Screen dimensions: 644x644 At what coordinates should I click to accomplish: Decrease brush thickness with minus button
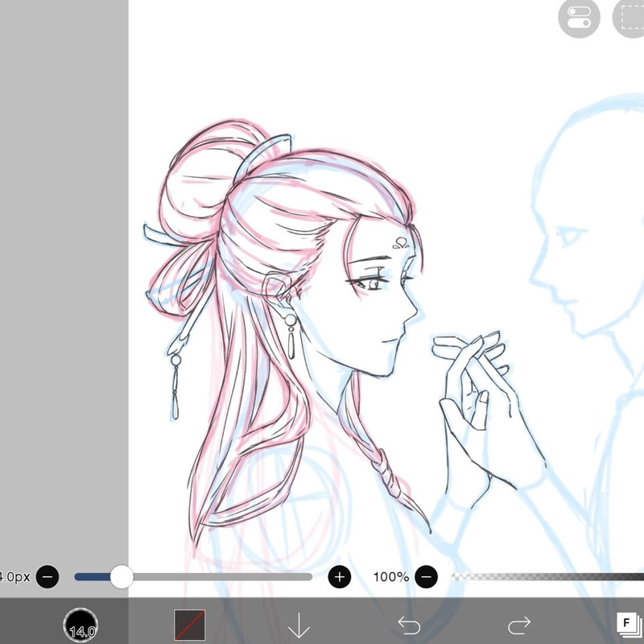coord(47,576)
